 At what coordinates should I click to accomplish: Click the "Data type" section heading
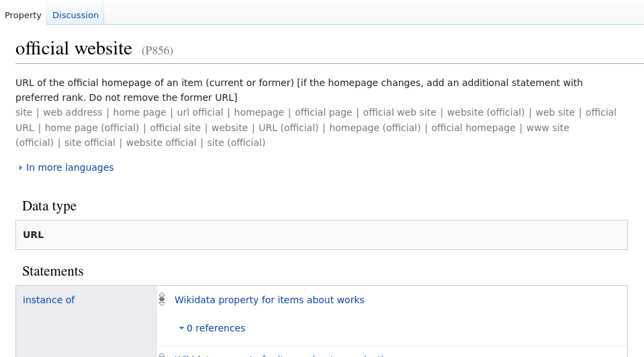coord(49,206)
